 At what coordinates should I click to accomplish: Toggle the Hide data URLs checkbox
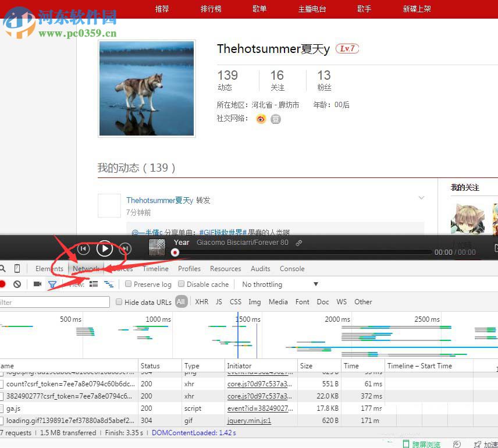[x=119, y=301]
